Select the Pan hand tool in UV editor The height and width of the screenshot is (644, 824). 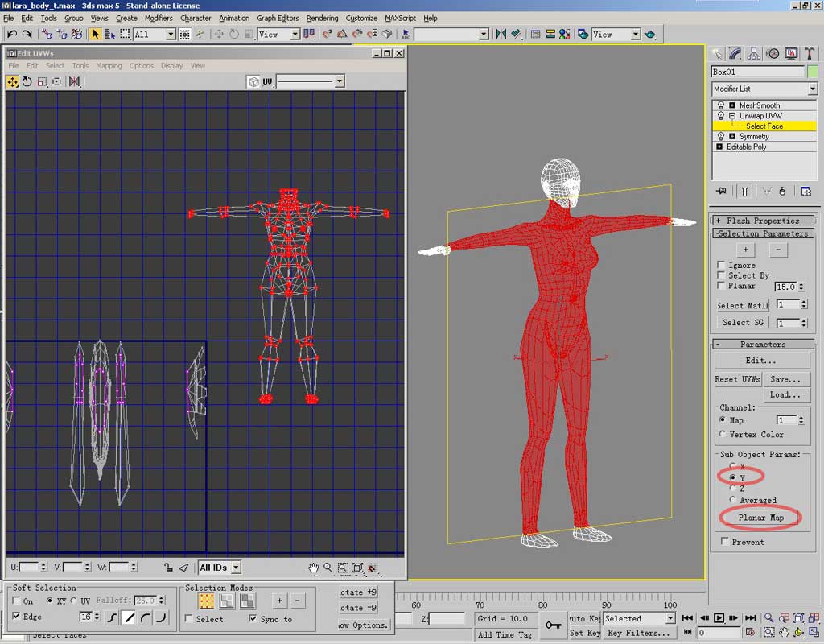pos(314,568)
